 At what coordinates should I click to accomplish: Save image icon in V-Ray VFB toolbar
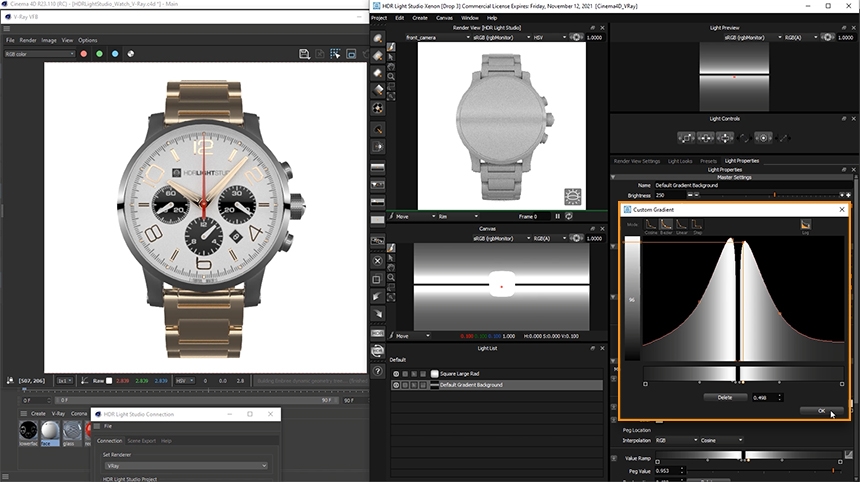[304, 54]
